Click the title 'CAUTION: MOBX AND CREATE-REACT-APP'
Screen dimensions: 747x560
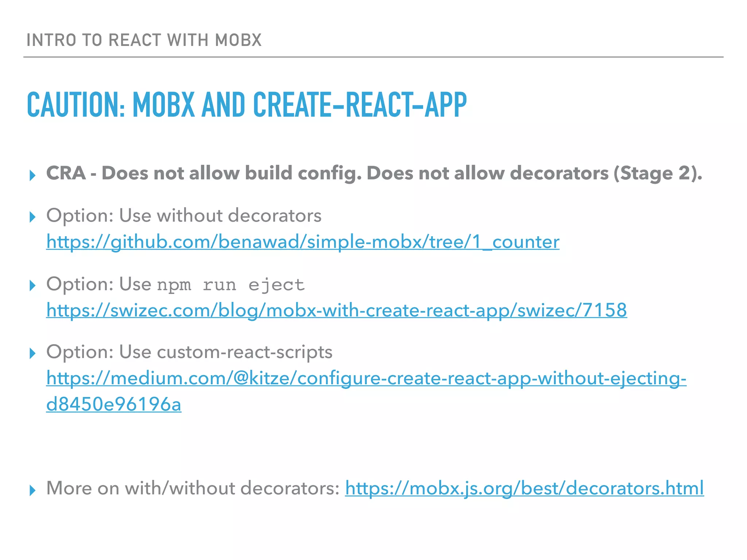pyautogui.click(x=247, y=105)
